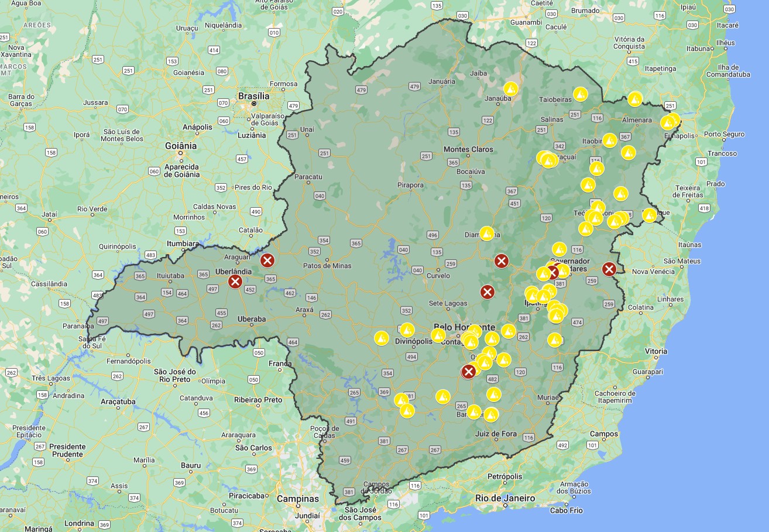Select the yellow warning marker near Taiobeiras

pyautogui.click(x=580, y=94)
